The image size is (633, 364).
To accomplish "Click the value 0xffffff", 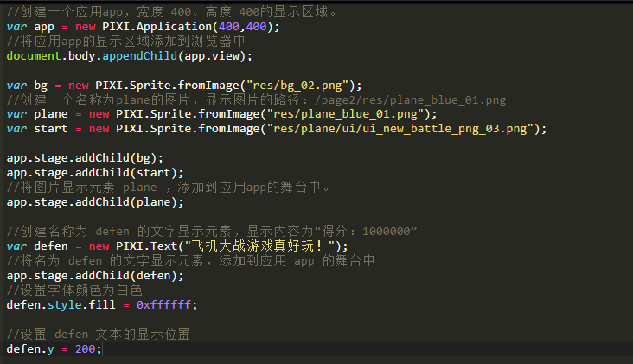I will pos(163,304).
